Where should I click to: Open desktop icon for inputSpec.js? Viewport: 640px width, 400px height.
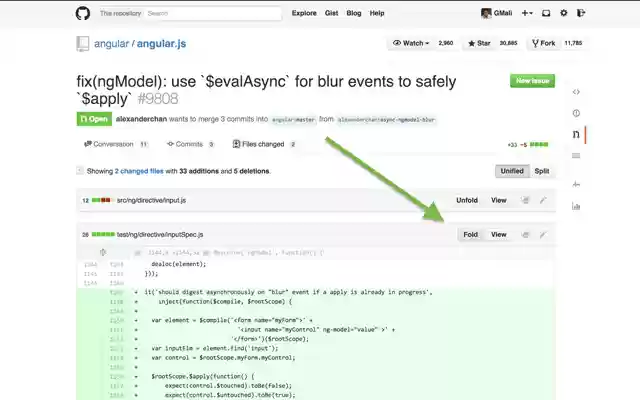[525, 235]
